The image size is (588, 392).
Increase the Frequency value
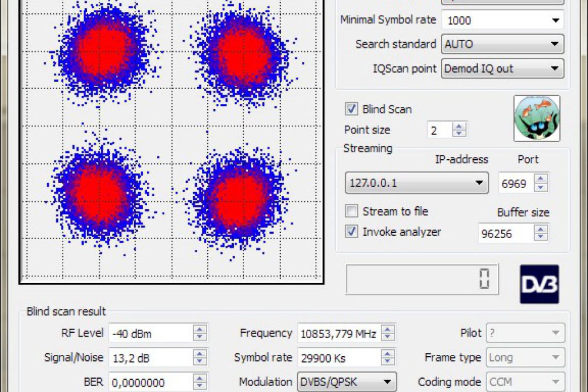(388, 330)
